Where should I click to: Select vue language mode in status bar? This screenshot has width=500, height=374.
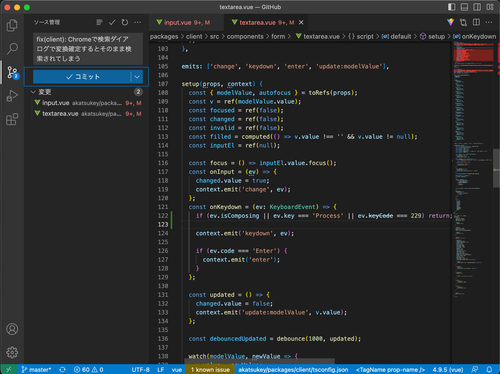point(177,369)
